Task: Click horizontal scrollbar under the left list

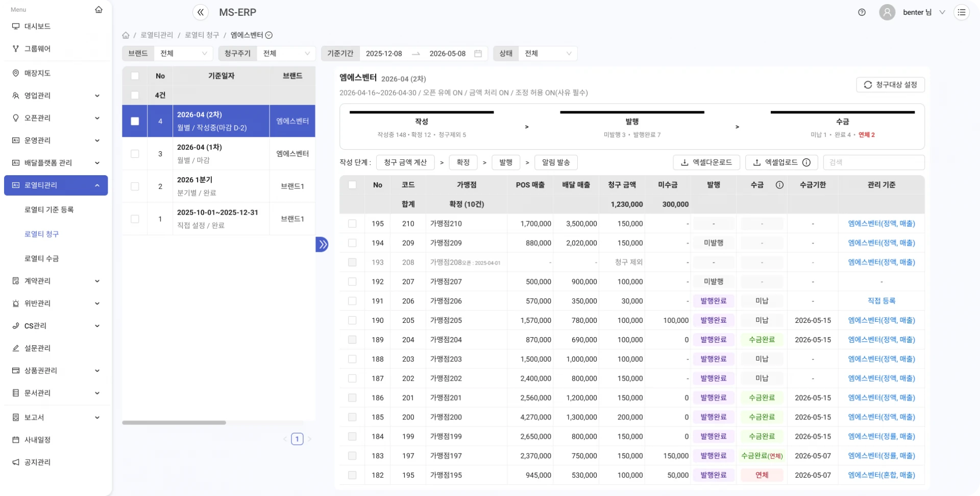Action: (x=174, y=423)
